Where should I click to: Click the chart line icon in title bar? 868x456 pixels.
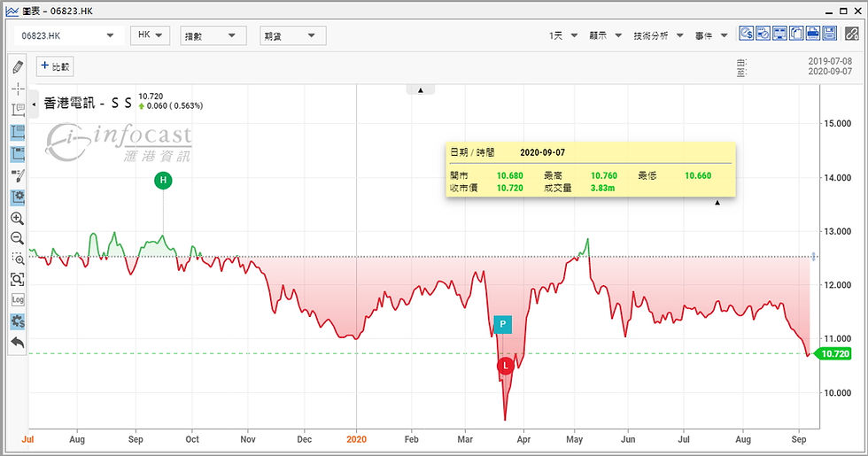(x=12, y=11)
